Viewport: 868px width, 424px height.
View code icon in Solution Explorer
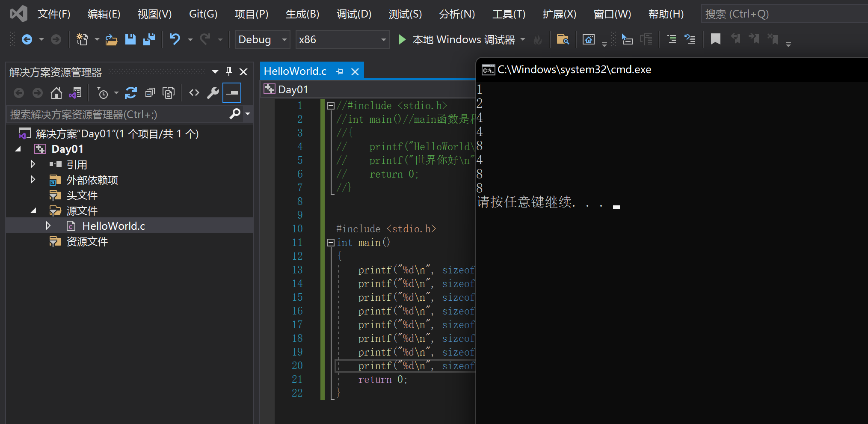point(194,93)
